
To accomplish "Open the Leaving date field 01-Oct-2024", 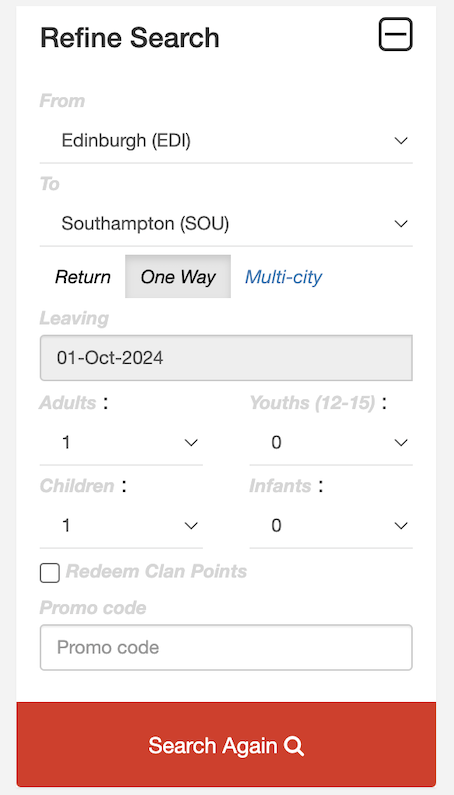I will point(226,357).
